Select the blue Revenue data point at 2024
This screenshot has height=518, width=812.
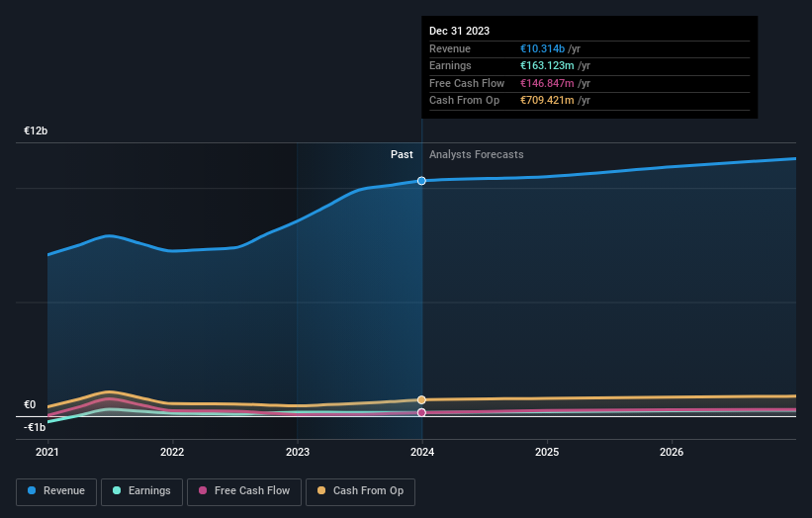click(x=421, y=181)
